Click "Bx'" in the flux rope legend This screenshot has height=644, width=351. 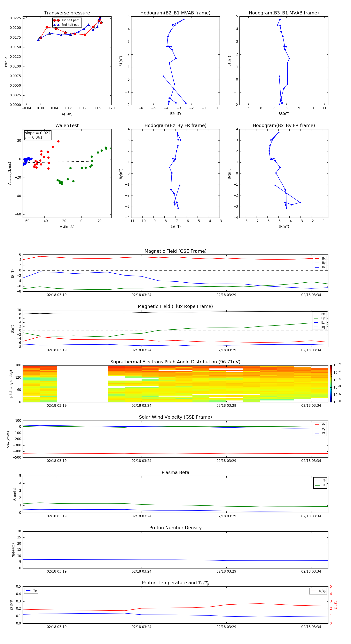[x=323, y=314]
